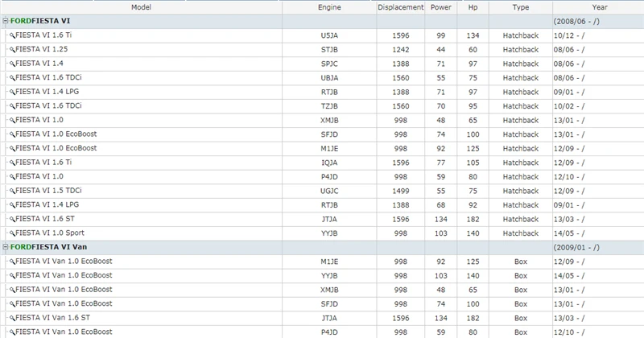
Task: Click magnifier for Van 1.0 EcoBoost M1JE
Action: point(12,262)
